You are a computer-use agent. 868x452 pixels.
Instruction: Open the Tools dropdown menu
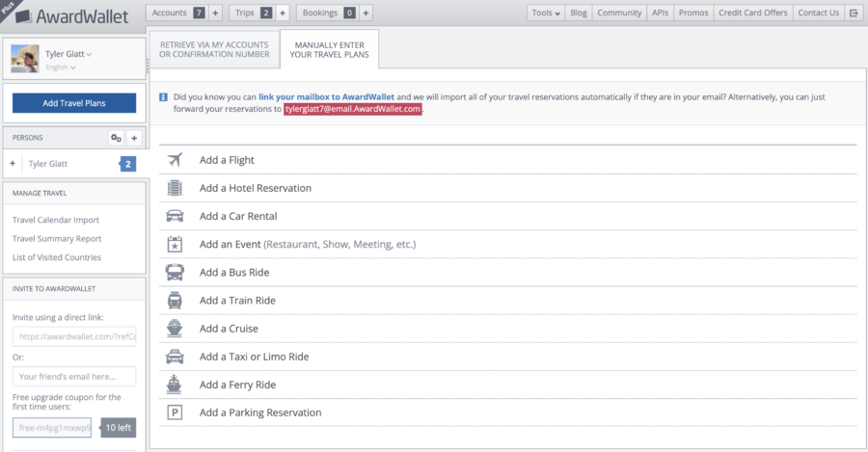click(x=546, y=13)
